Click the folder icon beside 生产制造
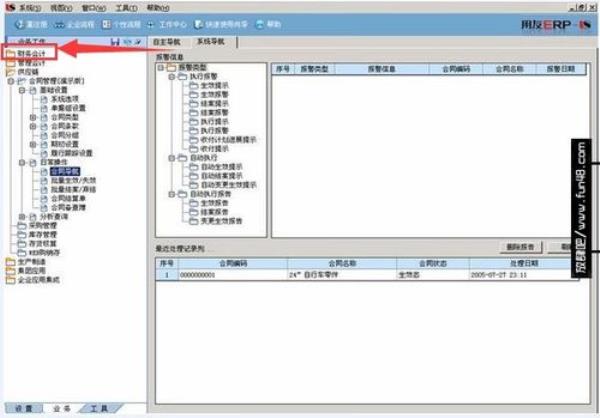This screenshot has width=600, height=418. pyautogui.click(x=10, y=262)
